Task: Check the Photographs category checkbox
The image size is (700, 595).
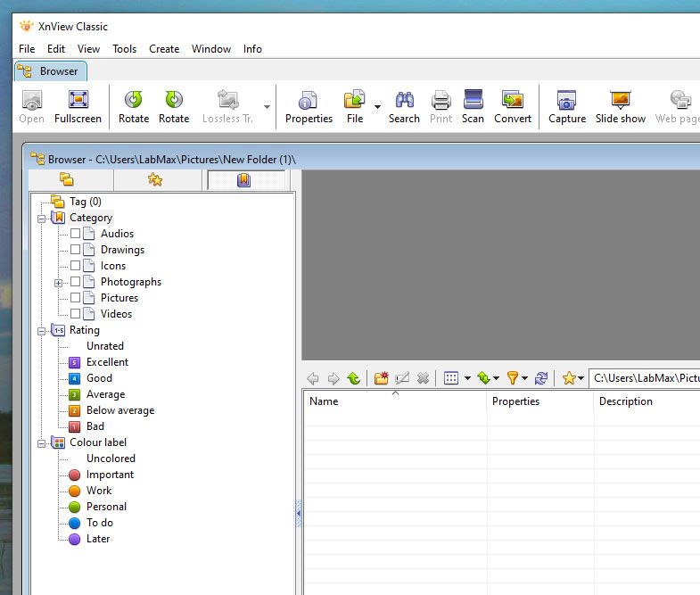Action: [x=76, y=281]
